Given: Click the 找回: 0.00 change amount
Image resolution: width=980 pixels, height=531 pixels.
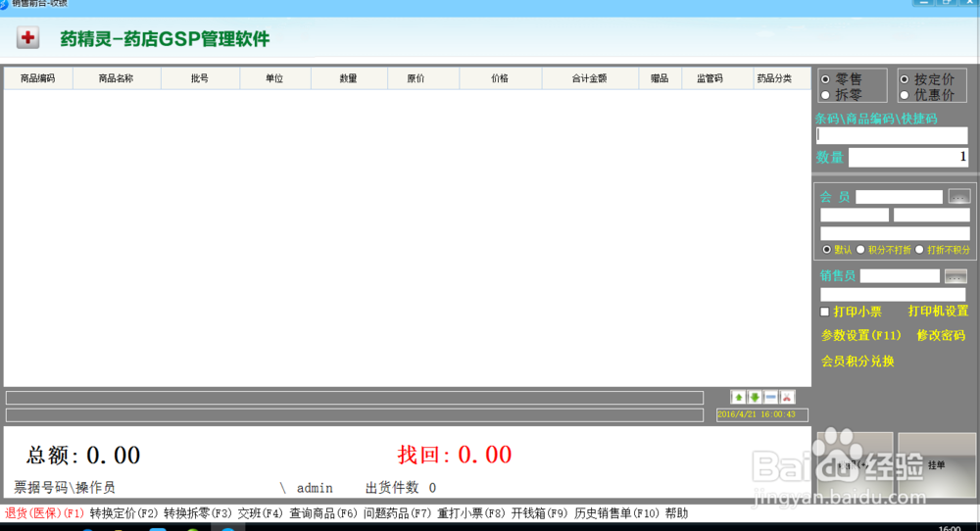Looking at the screenshot, I should (455, 455).
